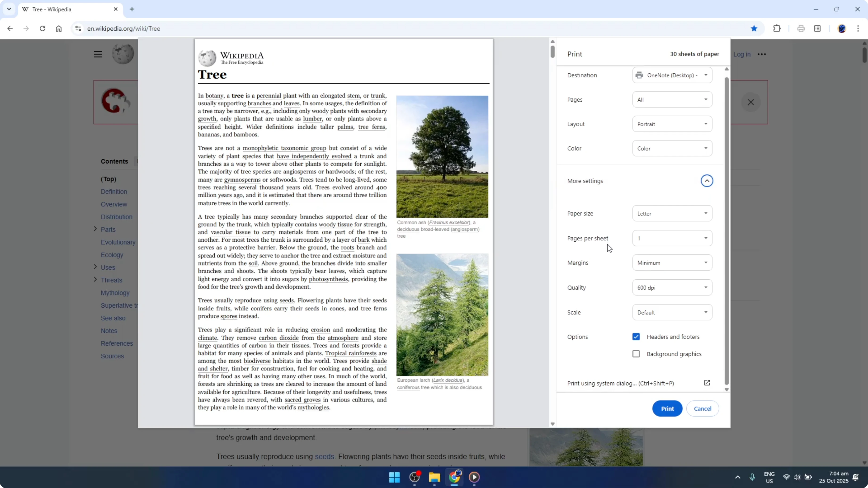Open the Ecology contents link

(112, 255)
